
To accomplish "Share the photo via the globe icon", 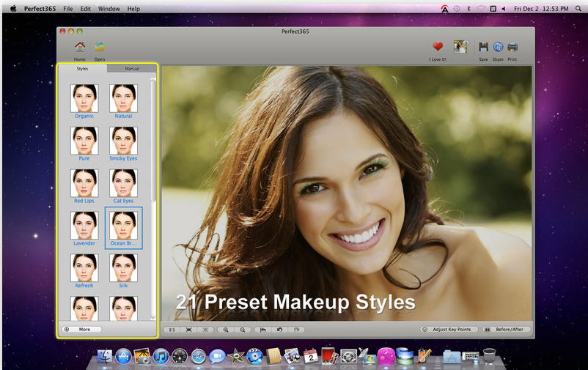I will pos(498,47).
